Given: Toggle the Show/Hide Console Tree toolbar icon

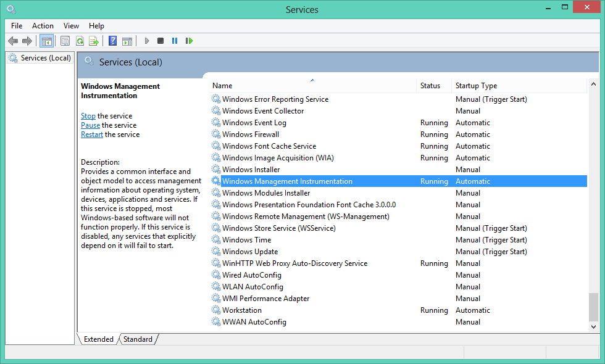Looking at the screenshot, I should tap(47, 41).
